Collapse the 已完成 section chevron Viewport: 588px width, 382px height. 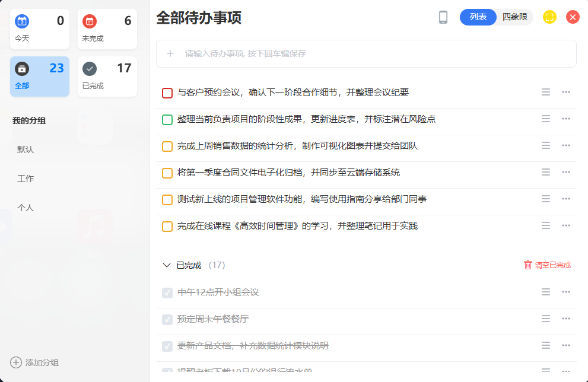coord(167,265)
